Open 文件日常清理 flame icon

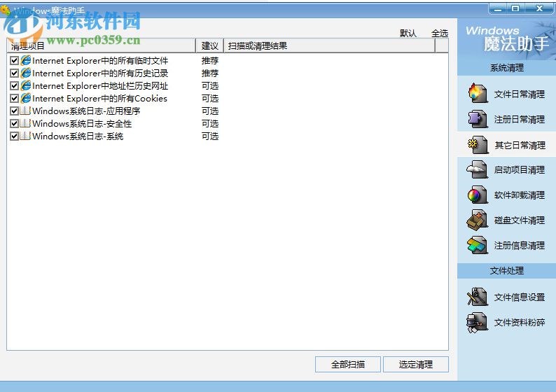(478, 93)
